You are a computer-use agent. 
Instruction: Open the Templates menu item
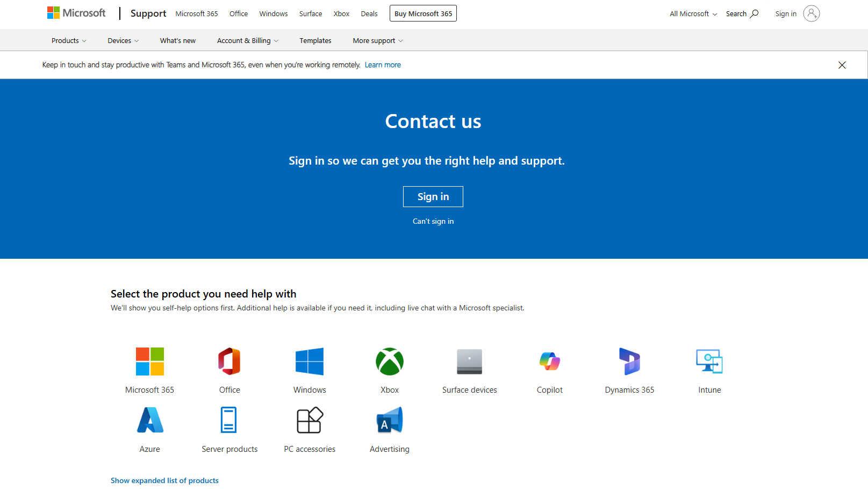click(315, 41)
